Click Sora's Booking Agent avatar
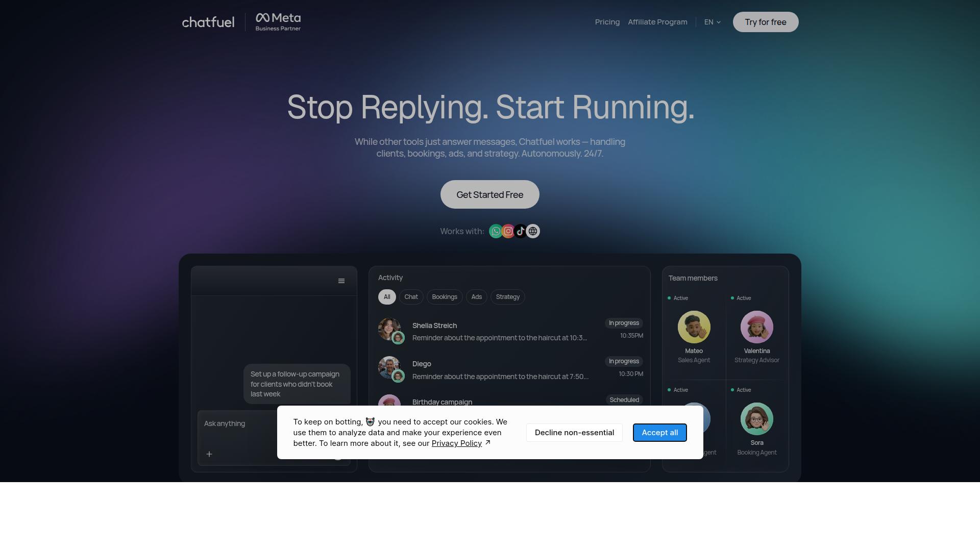 pyautogui.click(x=757, y=419)
